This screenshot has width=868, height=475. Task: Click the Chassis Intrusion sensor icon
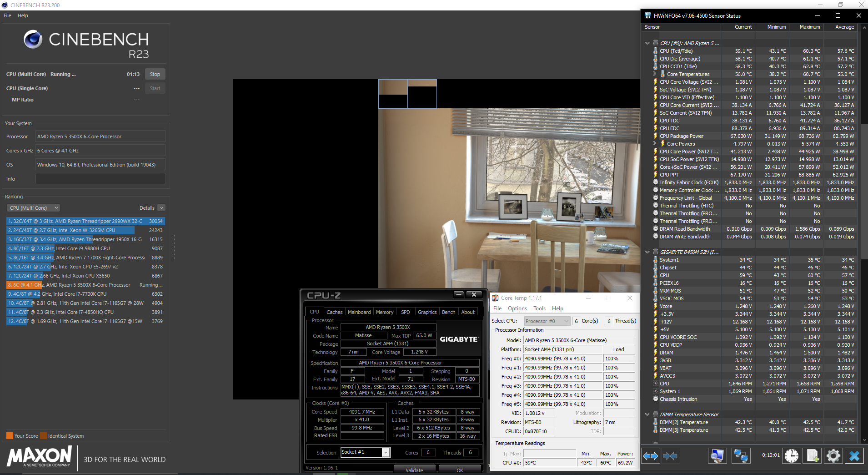(x=656, y=399)
